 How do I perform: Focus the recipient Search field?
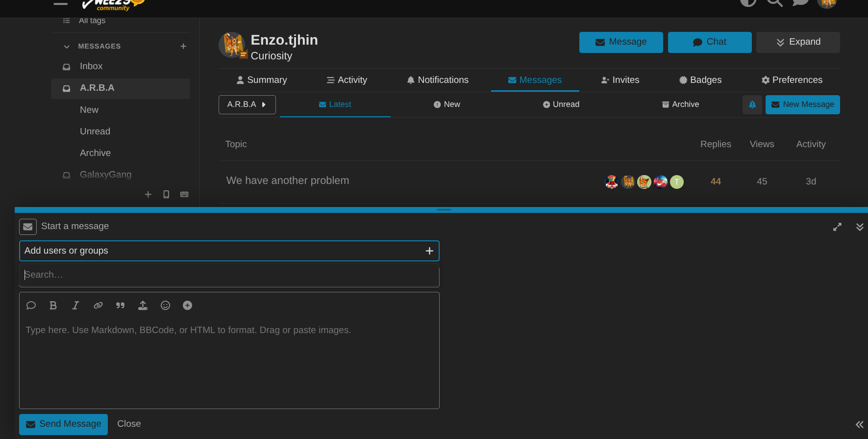click(x=229, y=275)
